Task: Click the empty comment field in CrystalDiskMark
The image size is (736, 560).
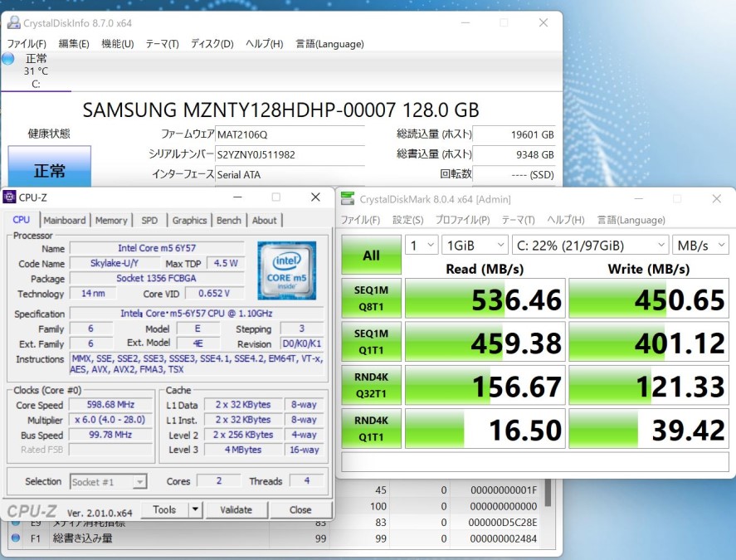Action: click(535, 462)
